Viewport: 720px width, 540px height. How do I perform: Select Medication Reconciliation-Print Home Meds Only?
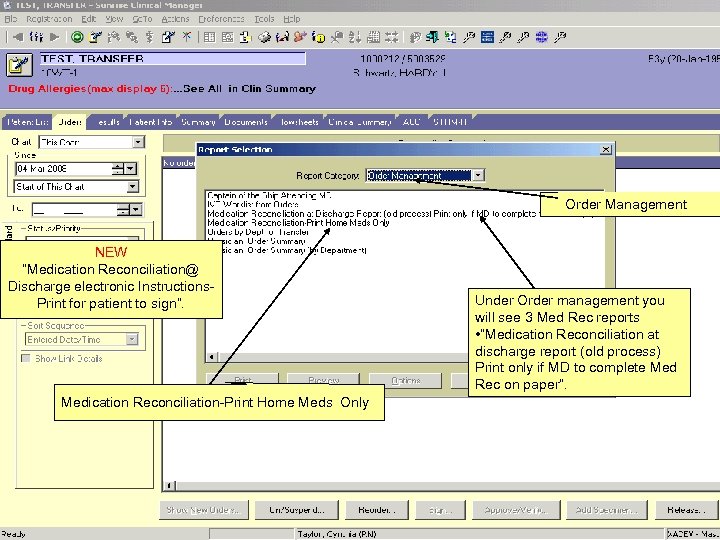[x=298, y=223]
